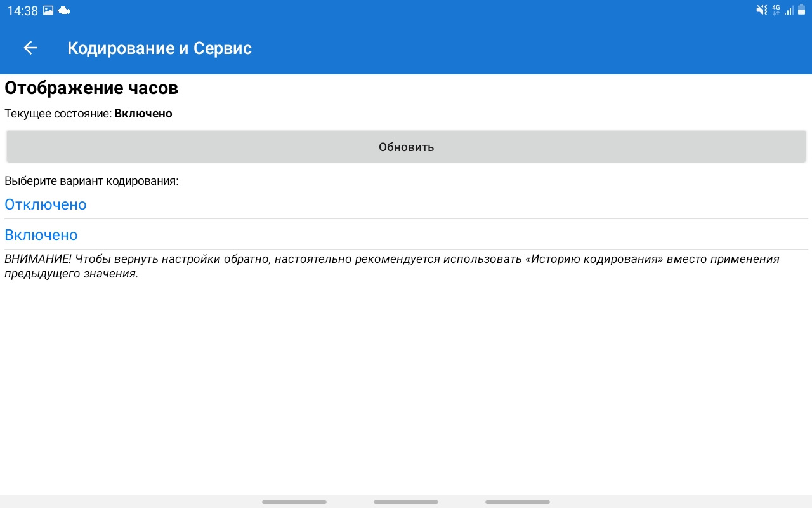Tap the Текущее состояние: Включено status line
This screenshot has height=508, width=812.
(x=89, y=114)
